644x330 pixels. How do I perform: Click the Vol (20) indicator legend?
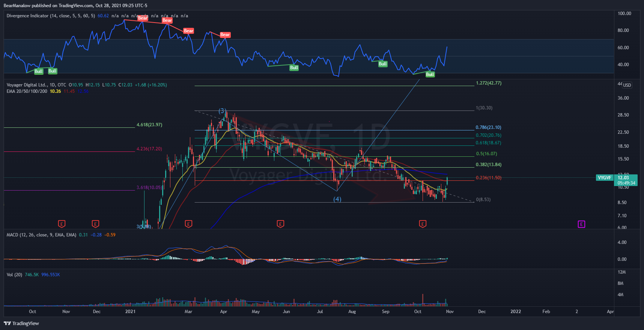tap(14, 275)
